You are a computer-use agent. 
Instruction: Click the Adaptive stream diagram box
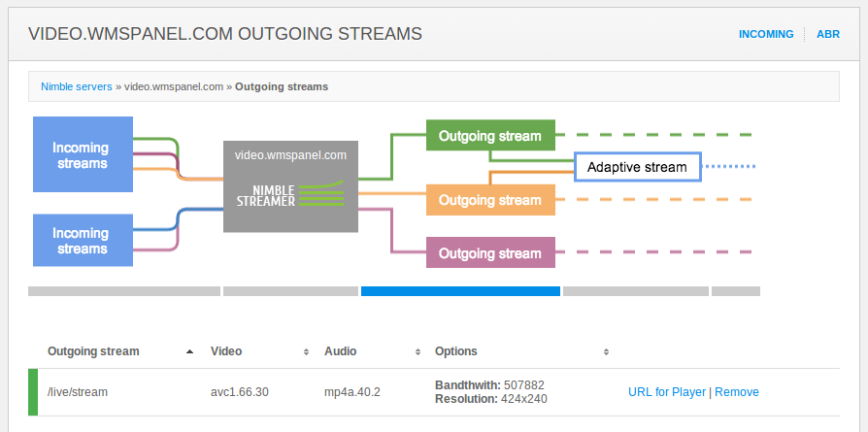638,167
